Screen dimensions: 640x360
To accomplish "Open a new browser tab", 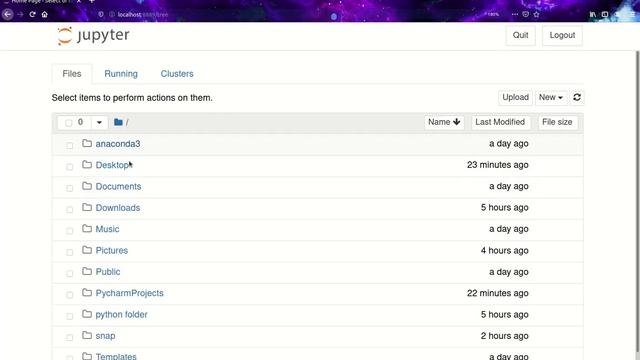I will 91,2.
